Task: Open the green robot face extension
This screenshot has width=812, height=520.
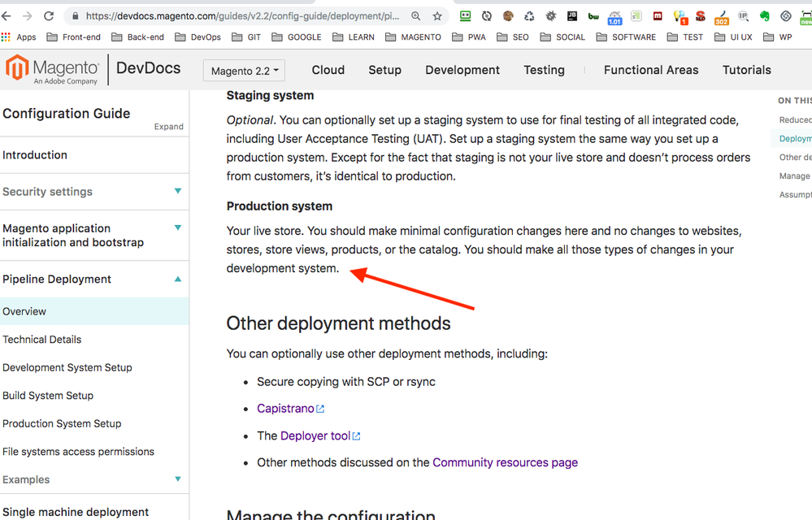Action: pyautogui.click(x=466, y=16)
